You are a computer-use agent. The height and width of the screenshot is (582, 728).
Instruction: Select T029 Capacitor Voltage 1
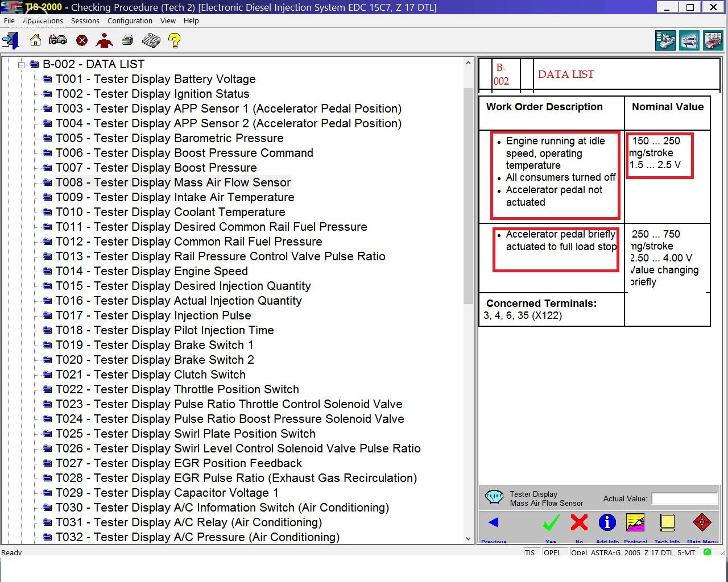[167, 493]
